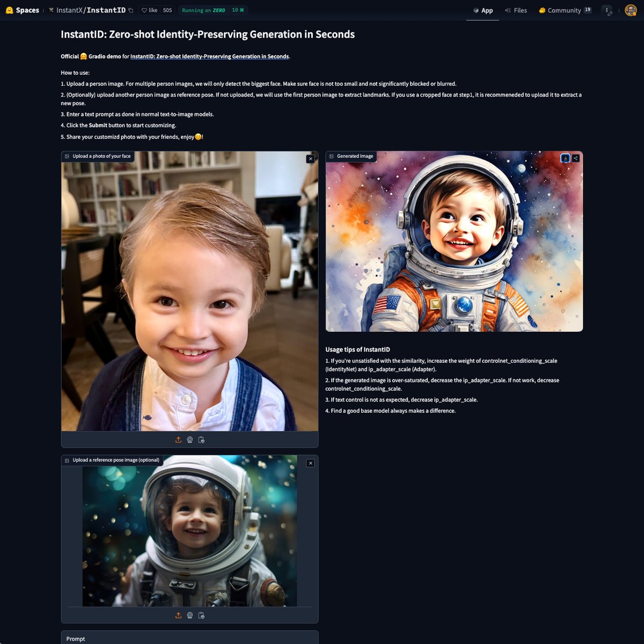The image size is (644, 644).
Task: Click webcam icon under face photo
Action: coord(190,440)
